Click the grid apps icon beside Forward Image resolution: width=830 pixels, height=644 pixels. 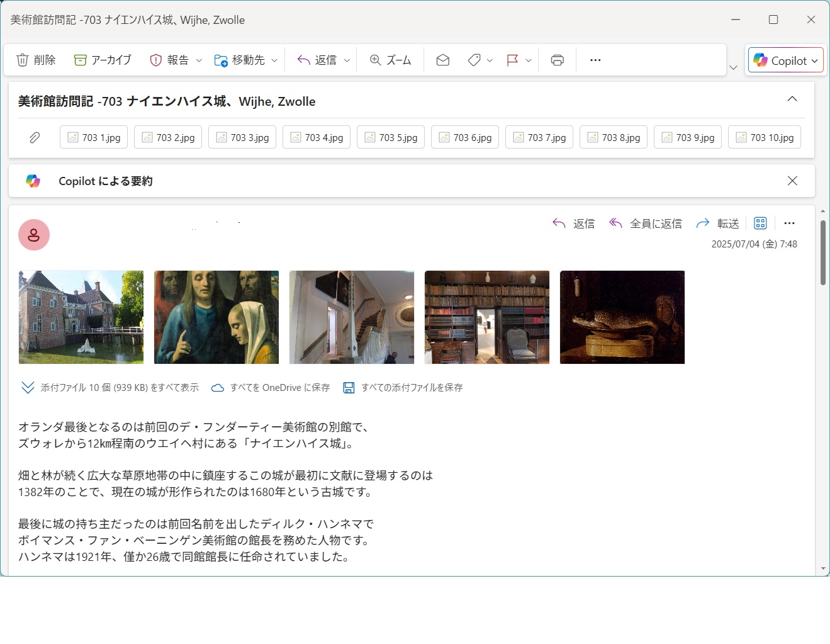click(x=760, y=223)
